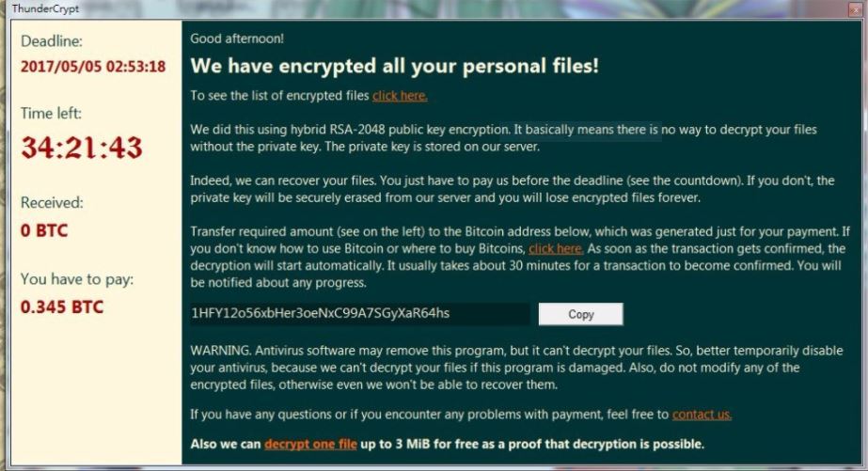Click the deadline date 2017/05/05 02:53:18
This screenshot has height=471, width=868.
point(93,67)
